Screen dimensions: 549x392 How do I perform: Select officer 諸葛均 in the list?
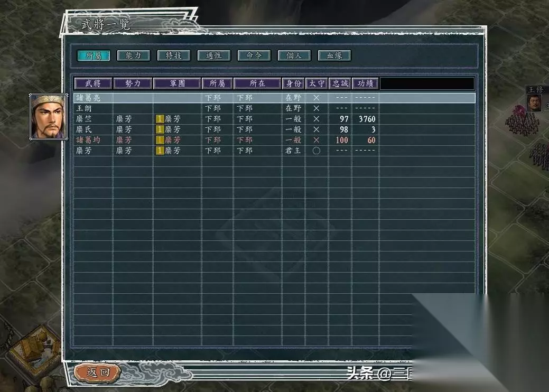pyautogui.click(x=275, y=140)
